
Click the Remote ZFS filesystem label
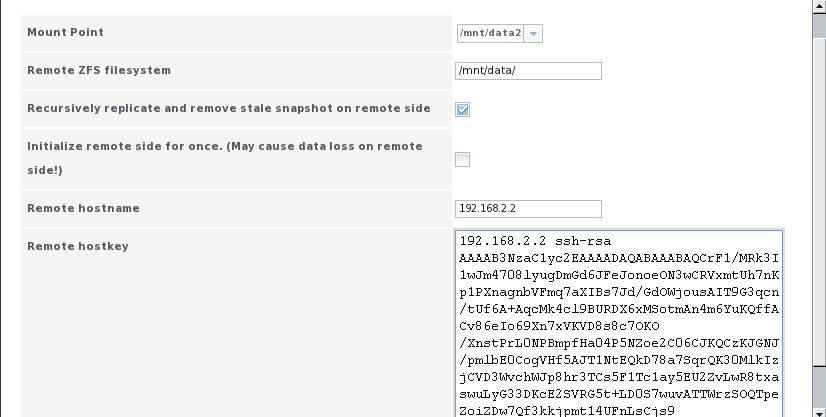(x=99, y=70)
